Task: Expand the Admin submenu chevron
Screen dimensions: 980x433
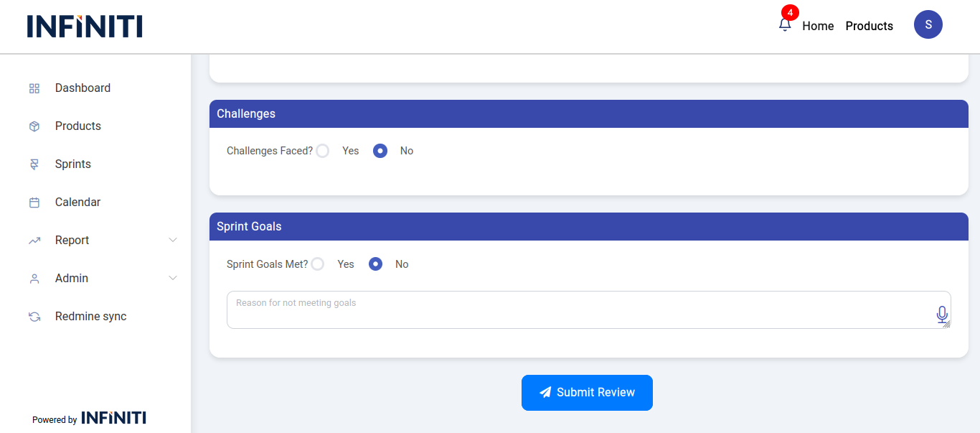Action: pyautogui.click(x=173, y=278)
